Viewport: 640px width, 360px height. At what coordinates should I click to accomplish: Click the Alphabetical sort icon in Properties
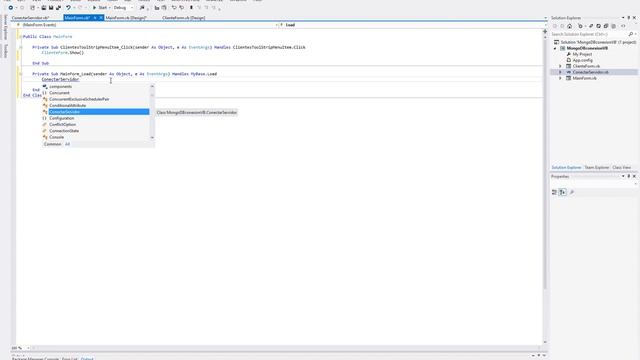pos(562,192)
